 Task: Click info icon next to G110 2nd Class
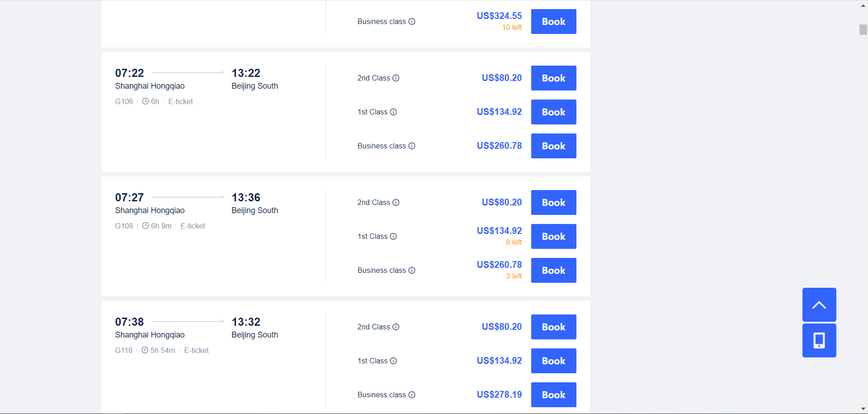tap(396, 327)
